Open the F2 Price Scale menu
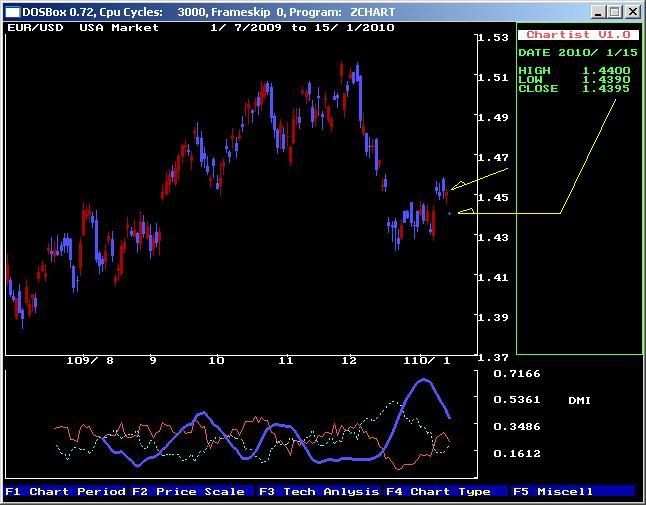The width and height of the screenshot is (646, 505). 192,491
